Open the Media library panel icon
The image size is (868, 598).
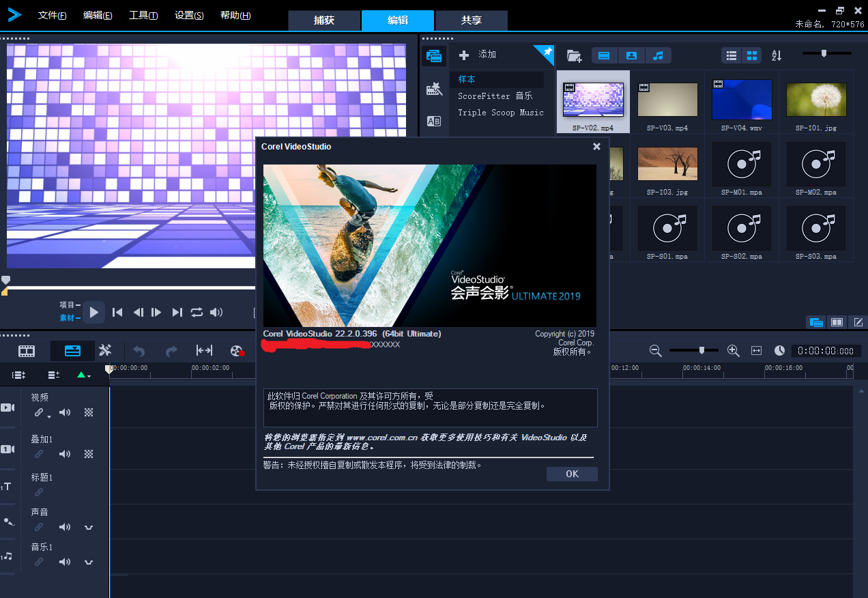(434, 55)
